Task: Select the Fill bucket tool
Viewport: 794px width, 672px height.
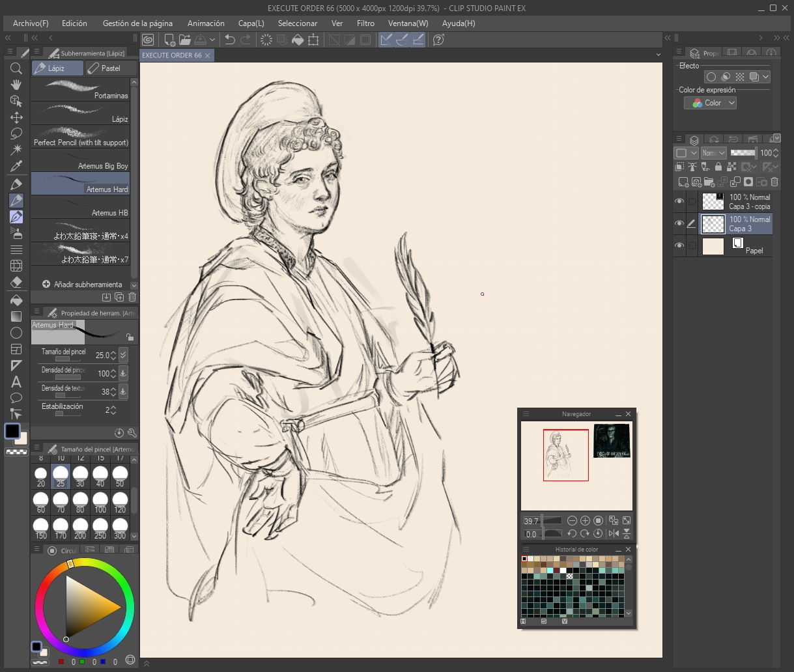Action: [16, 300]
